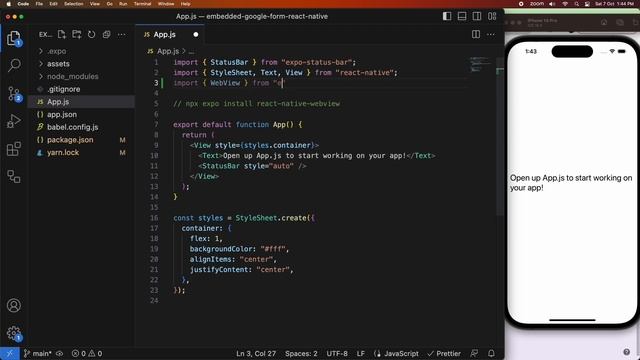The image size is (640, 360).
Task: Click App.js in the breadcrumb
Action: tap(168, 51)
